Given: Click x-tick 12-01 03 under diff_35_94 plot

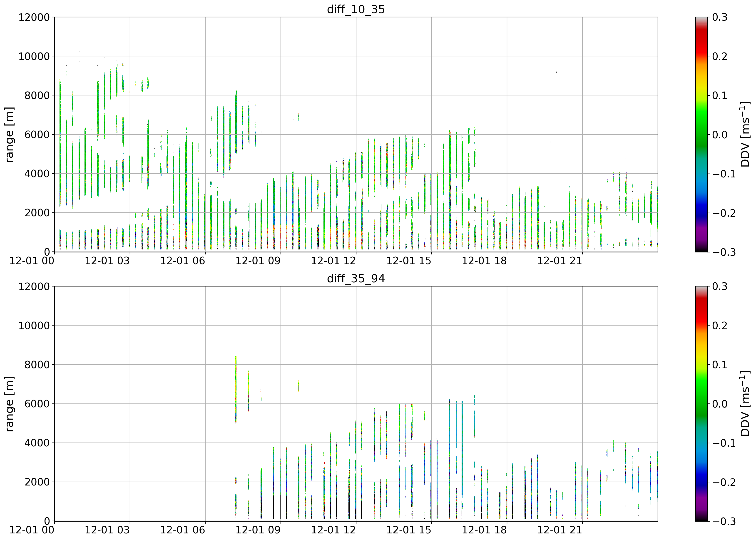Looking at the screenshot, I should (107, 530).
